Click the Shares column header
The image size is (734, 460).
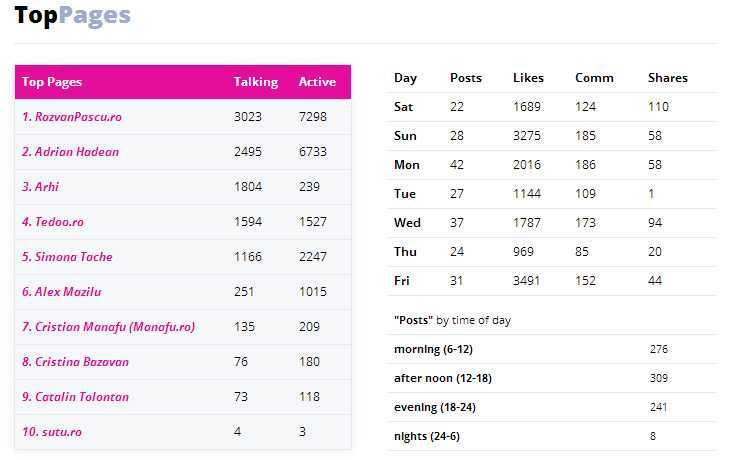pos(667,78)
